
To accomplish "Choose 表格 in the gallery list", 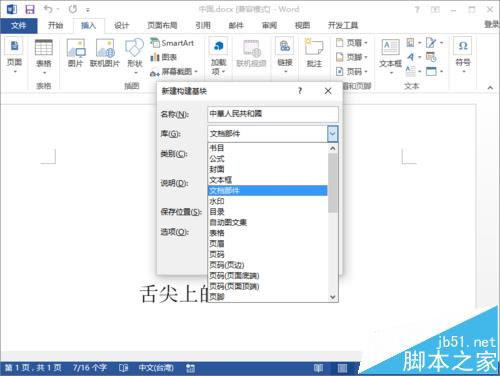I will (268, 233).
